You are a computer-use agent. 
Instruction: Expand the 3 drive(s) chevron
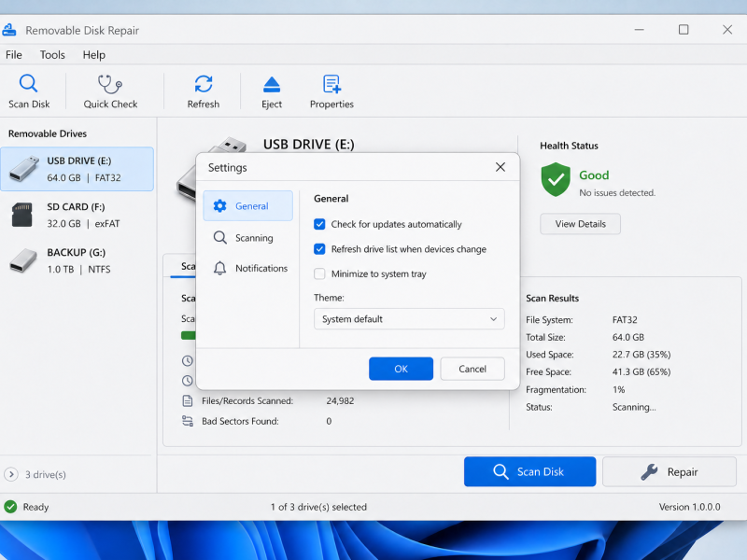11,474
